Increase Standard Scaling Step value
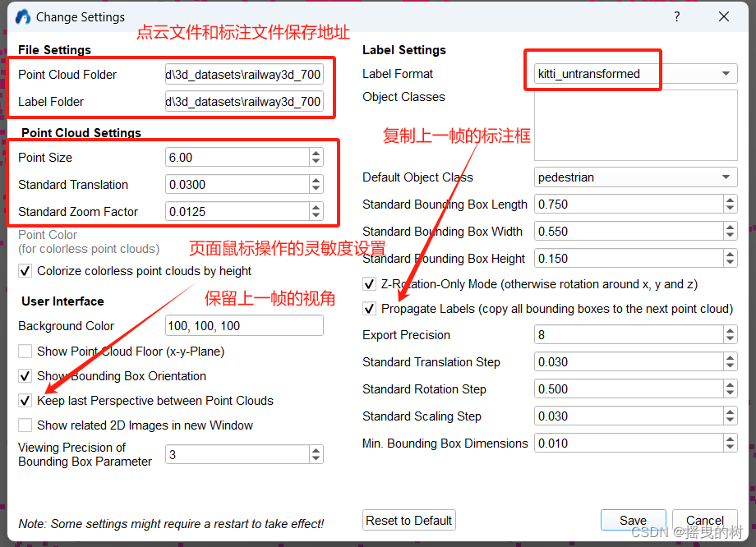This screenshot has height=547, width=756. [731, 411]
